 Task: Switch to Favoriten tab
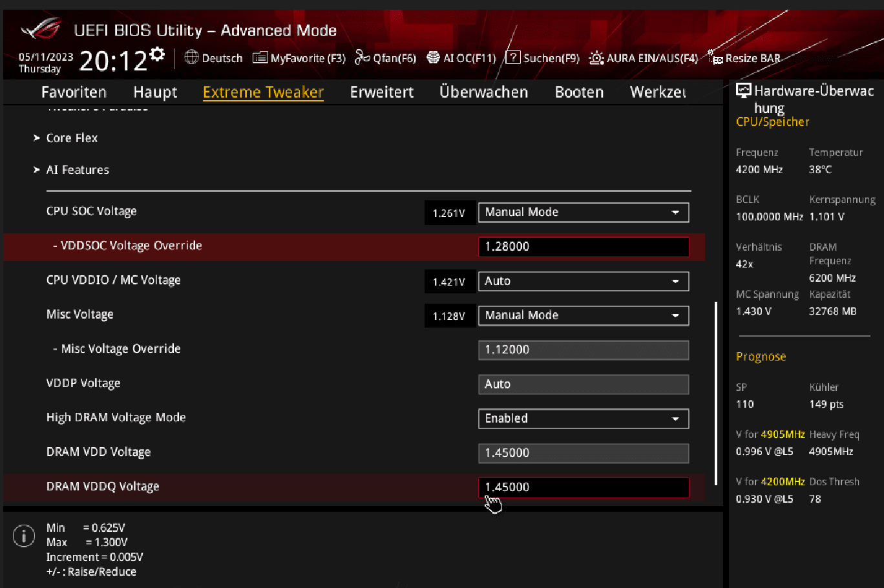point(74,92)
